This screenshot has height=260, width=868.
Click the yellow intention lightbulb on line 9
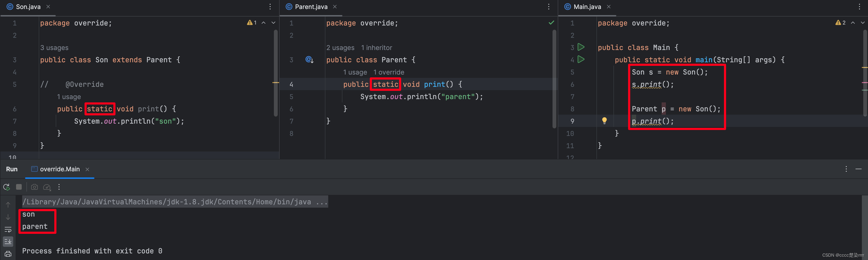[604, 121]
